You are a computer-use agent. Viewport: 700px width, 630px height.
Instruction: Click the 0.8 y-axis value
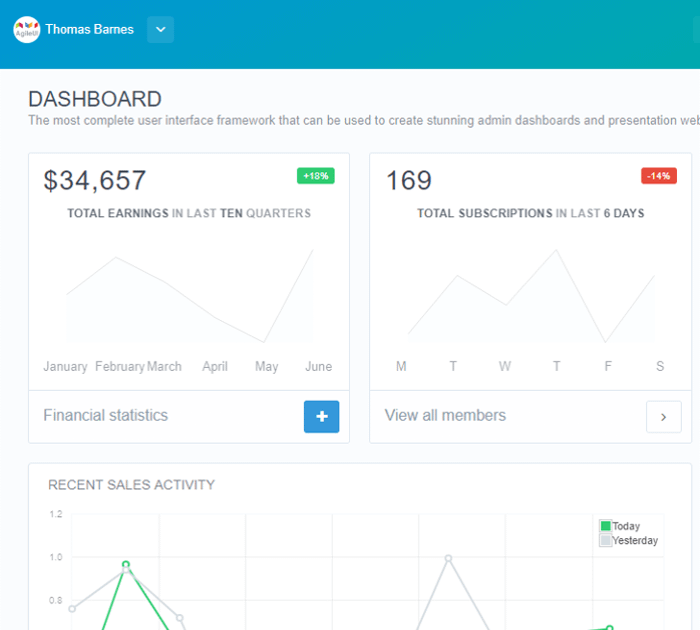coord(56,601)
